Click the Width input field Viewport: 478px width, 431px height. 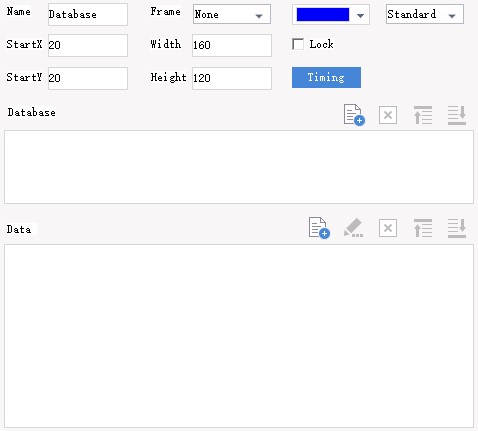coord(232,45)
